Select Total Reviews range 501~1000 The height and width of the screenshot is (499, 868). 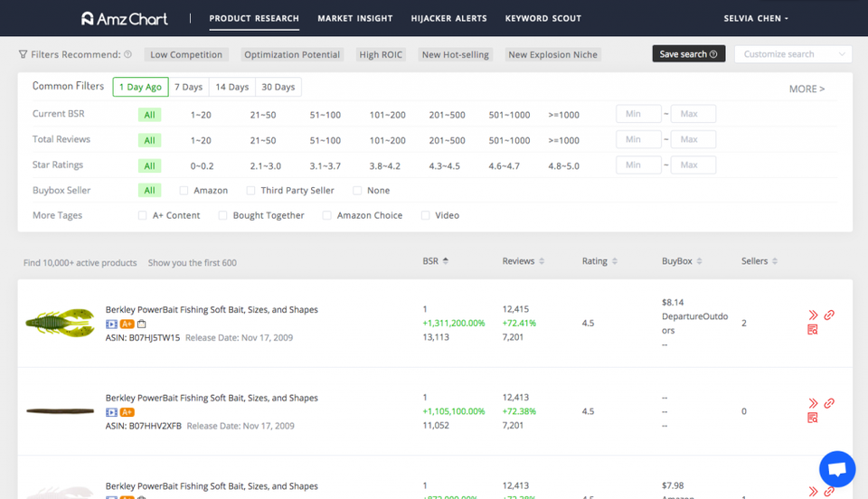pos(509,140)
